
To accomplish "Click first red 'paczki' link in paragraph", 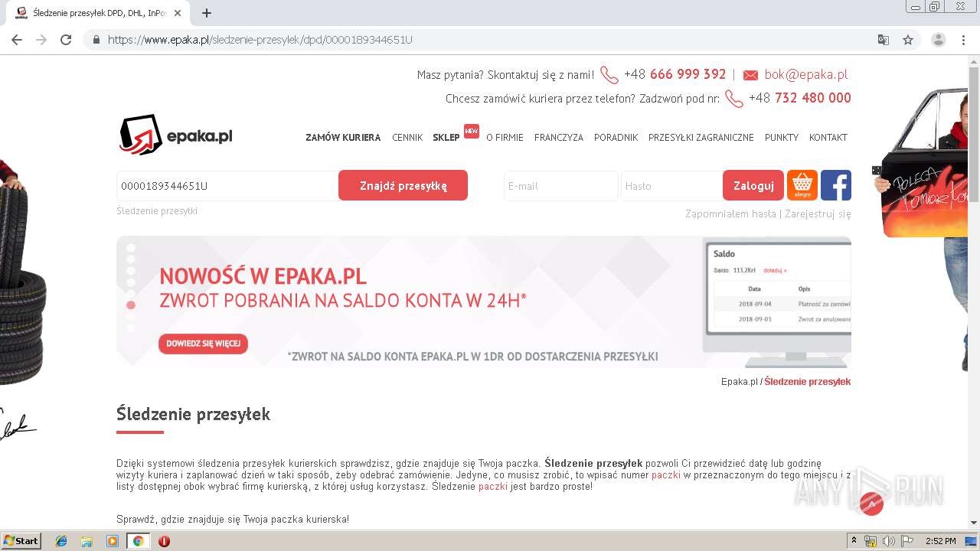I will (666, 475).
